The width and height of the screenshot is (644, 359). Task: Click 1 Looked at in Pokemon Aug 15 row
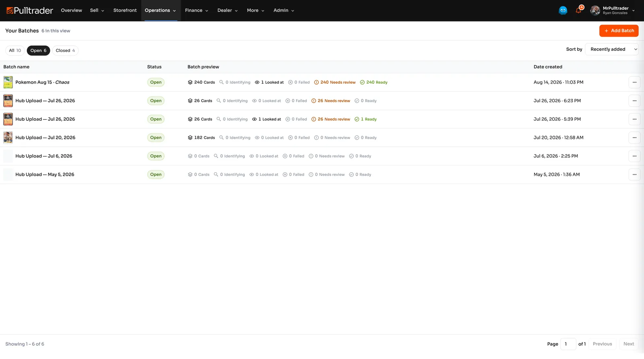click(x=269, y=83)
